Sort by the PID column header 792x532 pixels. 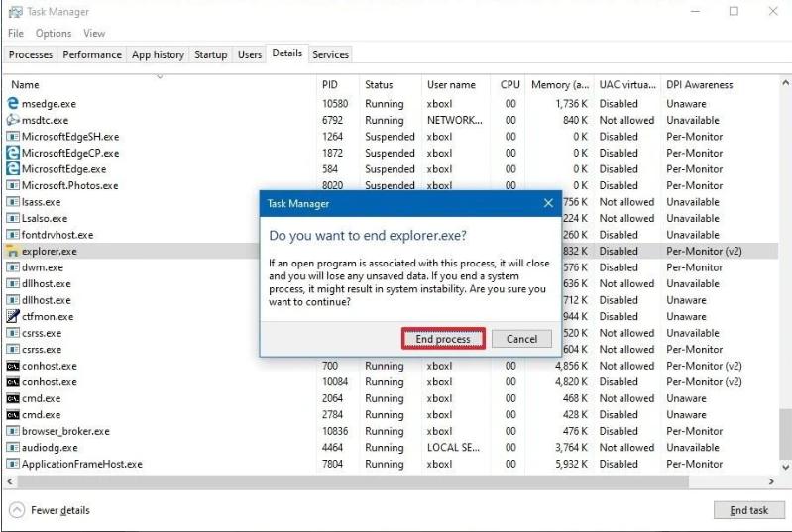coord(337,85)
